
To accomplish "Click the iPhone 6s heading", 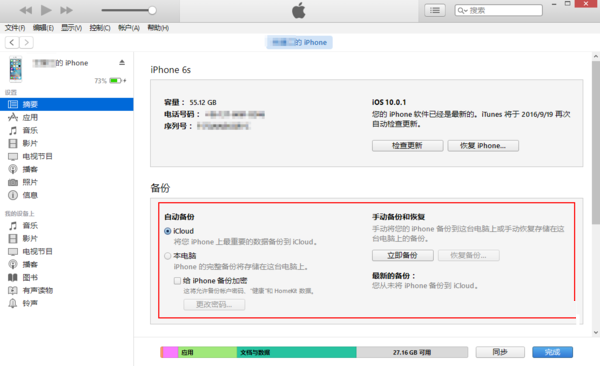I will [171, 70].
